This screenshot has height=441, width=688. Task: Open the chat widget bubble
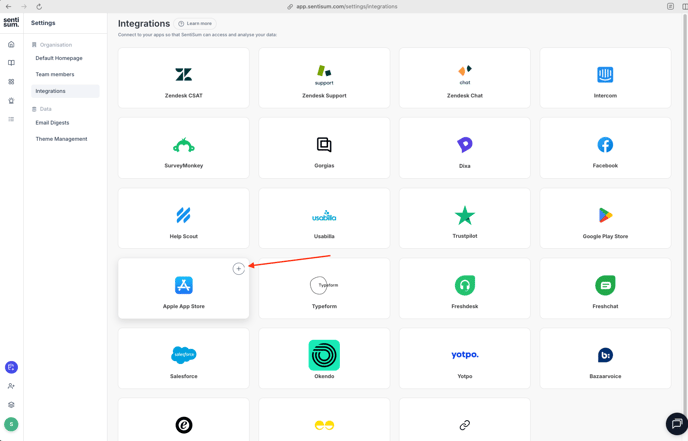pos(677,423)
